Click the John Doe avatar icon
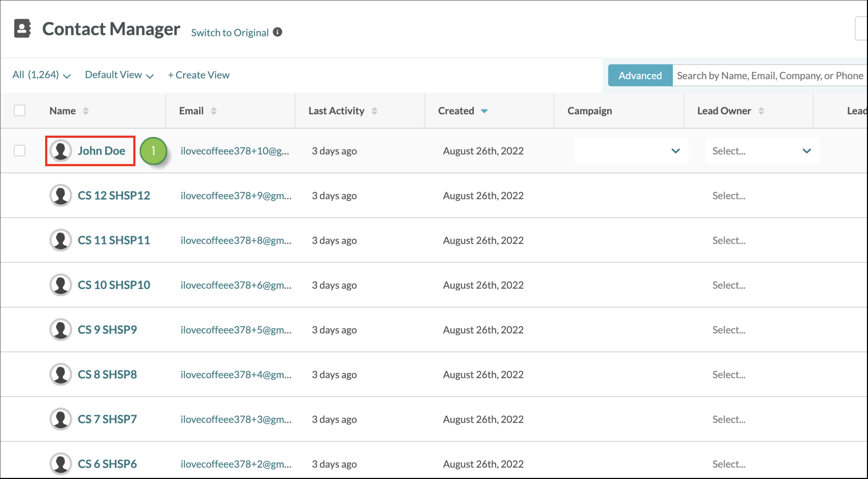Image resolution: width=868 pixels, height=479 pixels. [x=61, y=151]
